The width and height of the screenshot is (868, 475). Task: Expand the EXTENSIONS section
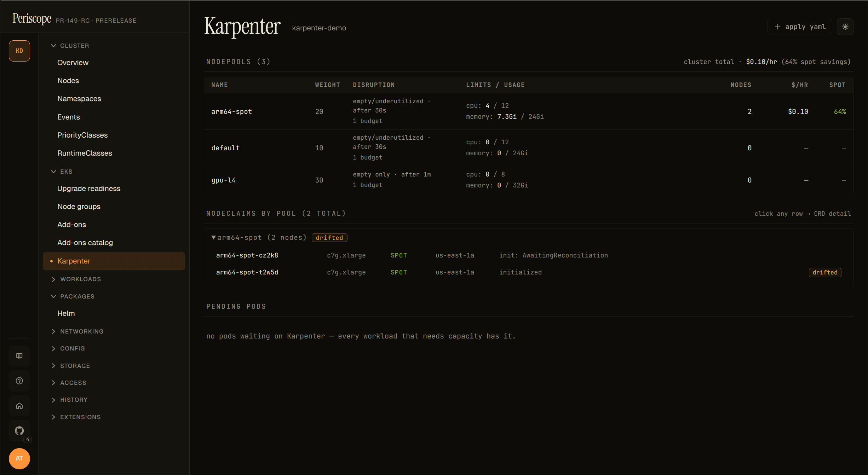[76, 417]
